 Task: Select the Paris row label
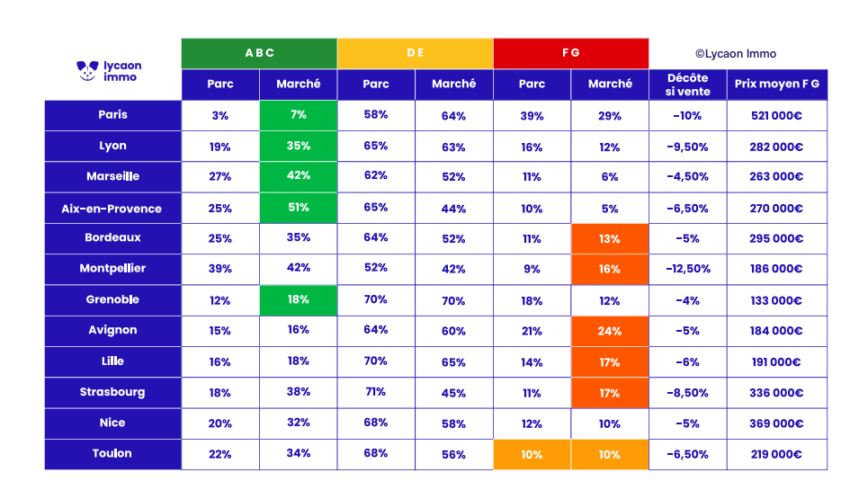tap(113, 115)
